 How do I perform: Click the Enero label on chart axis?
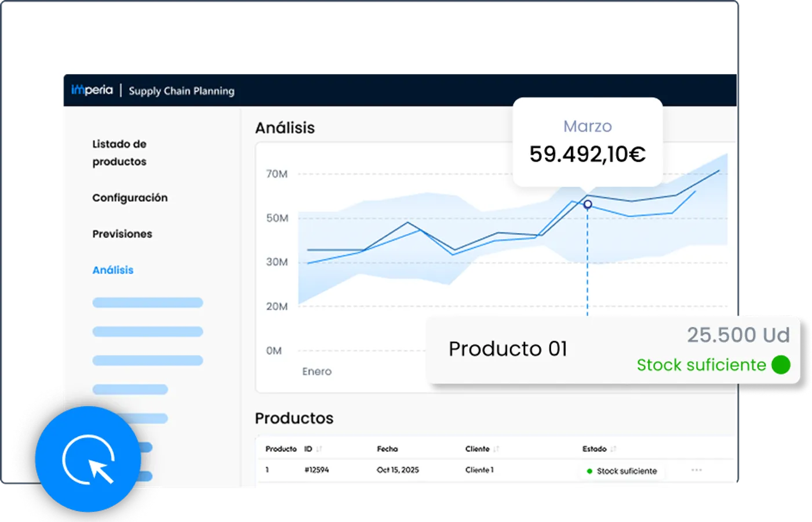pos(317,372)
